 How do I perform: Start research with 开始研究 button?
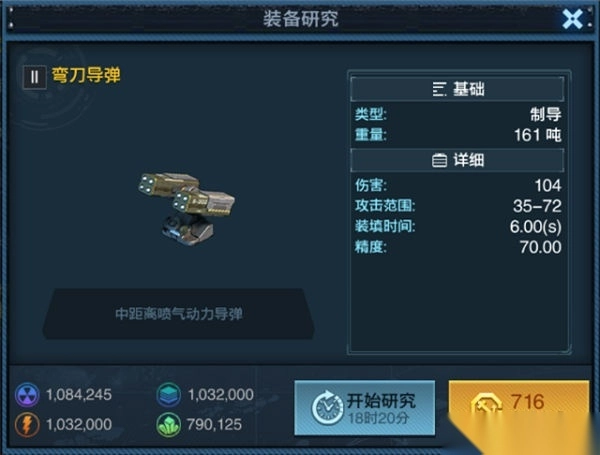(x=365, y=408)
